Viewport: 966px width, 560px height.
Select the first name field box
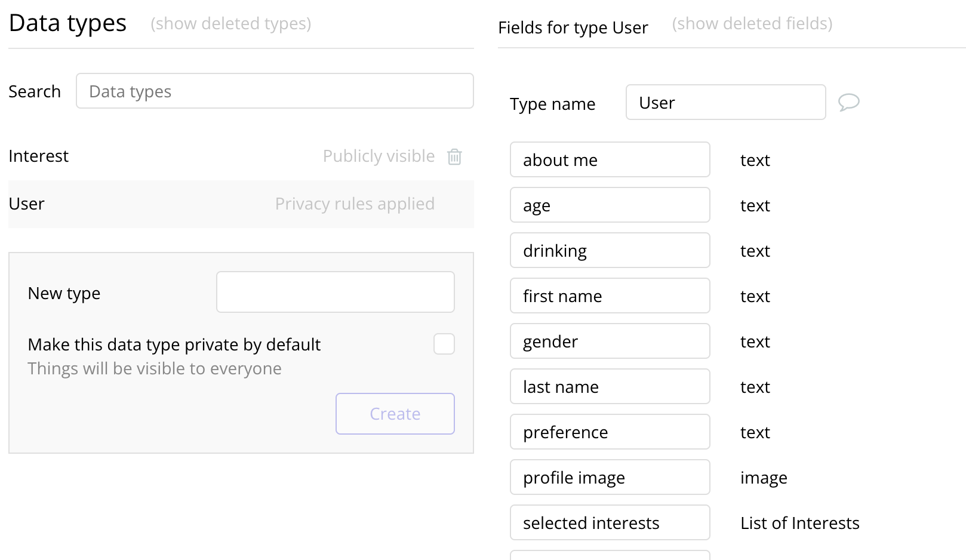pos(610,296)
